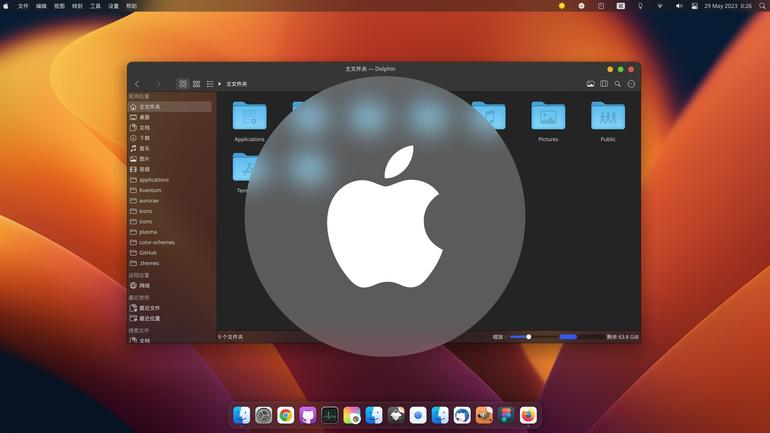The width and height of the screenshot is (770, 433).
Task: Open the 视图 menu
Action: coord(59,6)
